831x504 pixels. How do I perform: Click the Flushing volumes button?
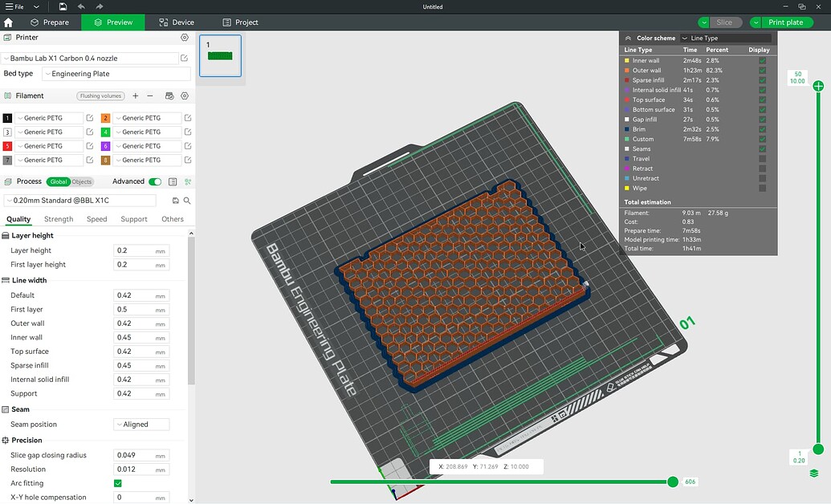coord(100,96)
